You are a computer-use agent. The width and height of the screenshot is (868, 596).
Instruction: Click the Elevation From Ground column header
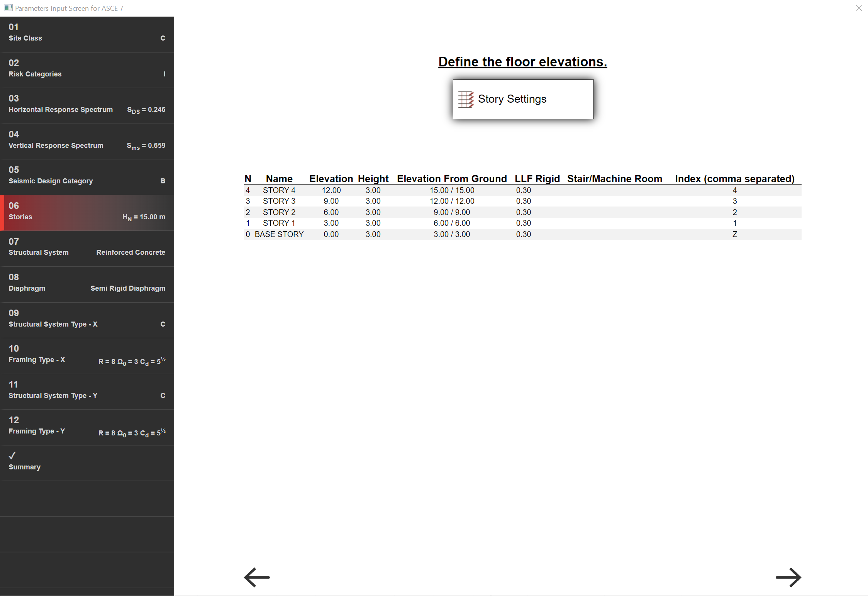(451, 179)
